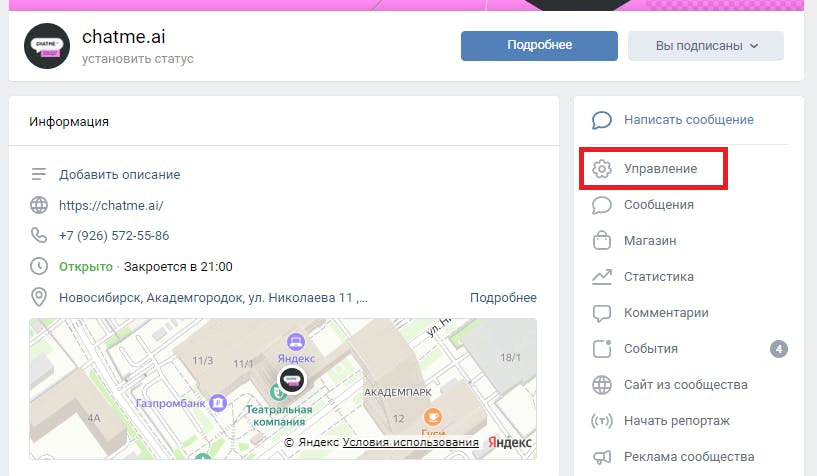The image size is (817, 476).
Task: Open the События section
Action: coord(651,348)
